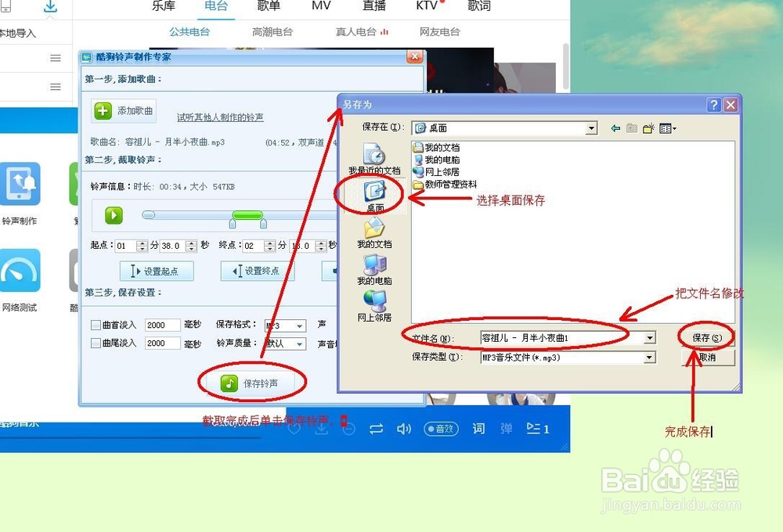Toggle the repeat play mode icon
The image size is (783, 532).
(376, 429)
